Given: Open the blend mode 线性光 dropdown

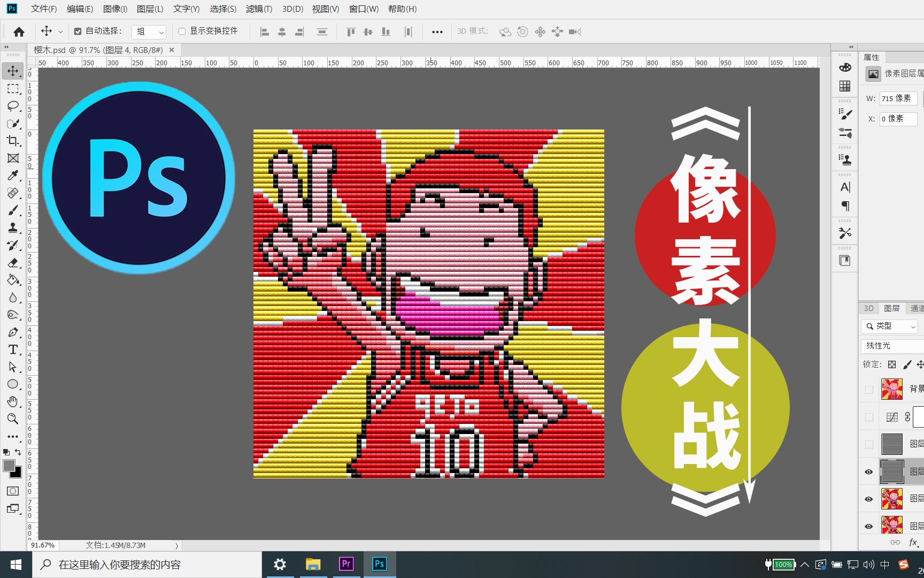Looking at the screenshot, I should [x=892, y=346].
